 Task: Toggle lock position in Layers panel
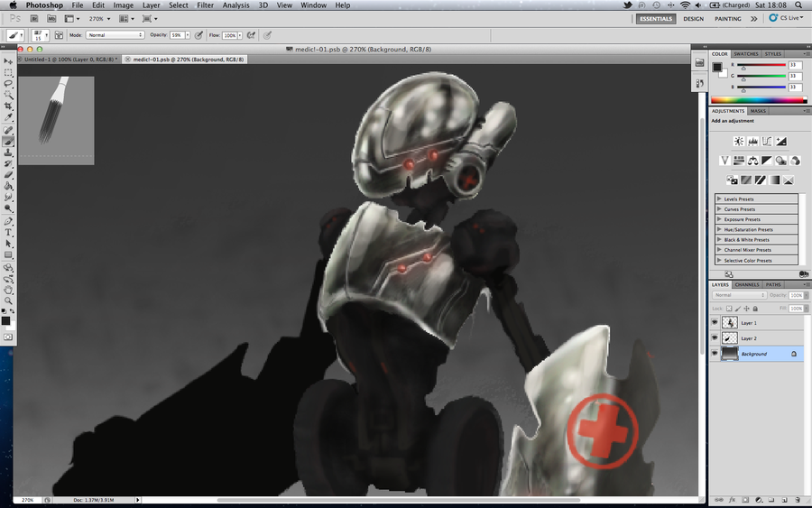[x=746, y=309]
